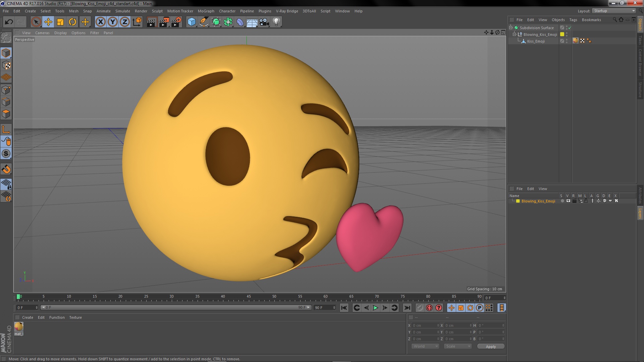Open the Scale mode dropdown
This screenshot has width=644, height=362.
pyautogui.click(x=458, y=346)
